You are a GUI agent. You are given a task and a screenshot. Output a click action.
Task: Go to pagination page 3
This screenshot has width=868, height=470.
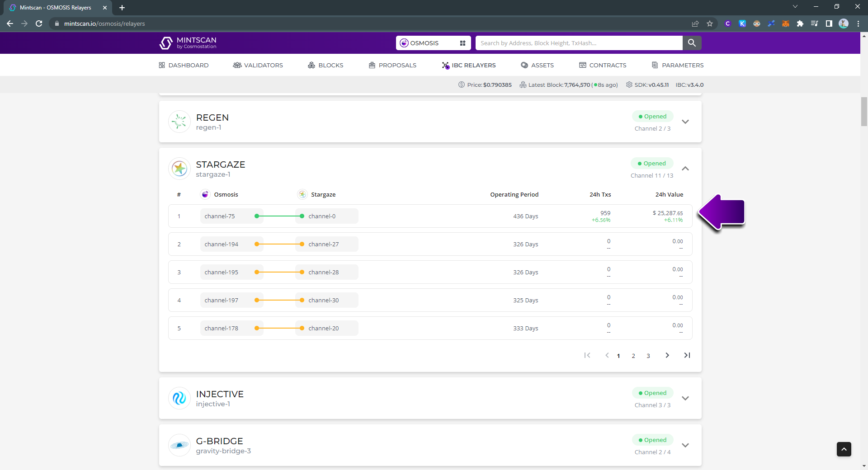point(648,356)
